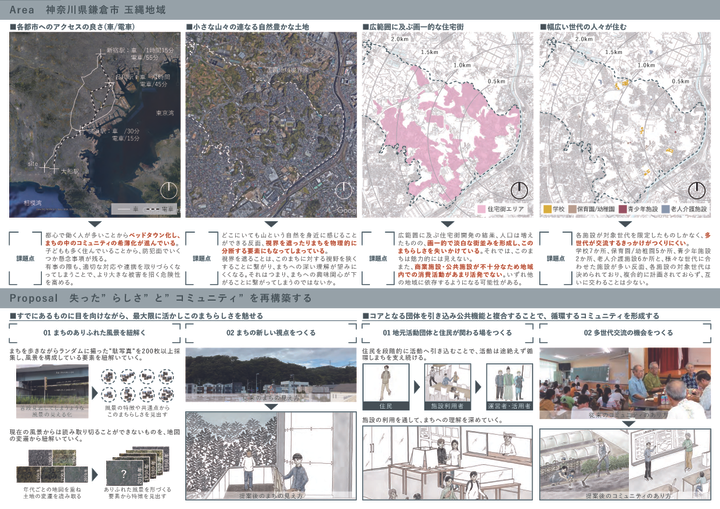
Task: Click the down arrow below the hills aerial map
Action: (x=271, y=224)
